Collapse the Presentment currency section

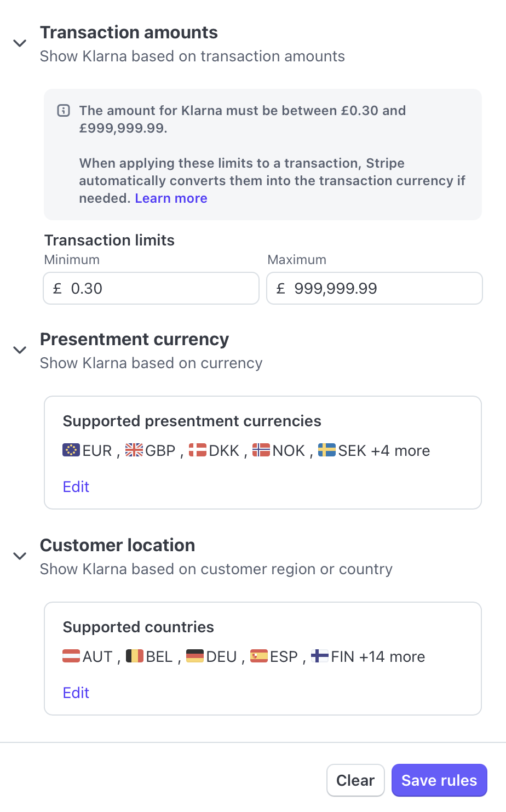point(20,350)
